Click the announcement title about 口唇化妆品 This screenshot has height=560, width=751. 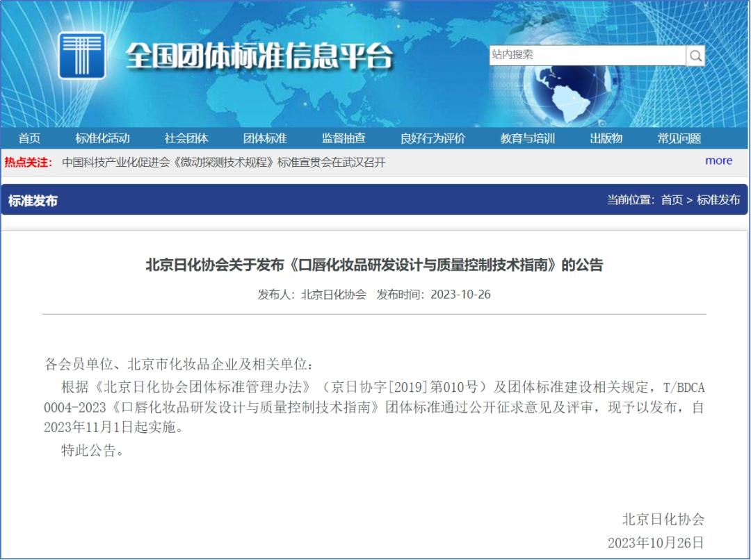pyautogui.click(x=374, y=265)
